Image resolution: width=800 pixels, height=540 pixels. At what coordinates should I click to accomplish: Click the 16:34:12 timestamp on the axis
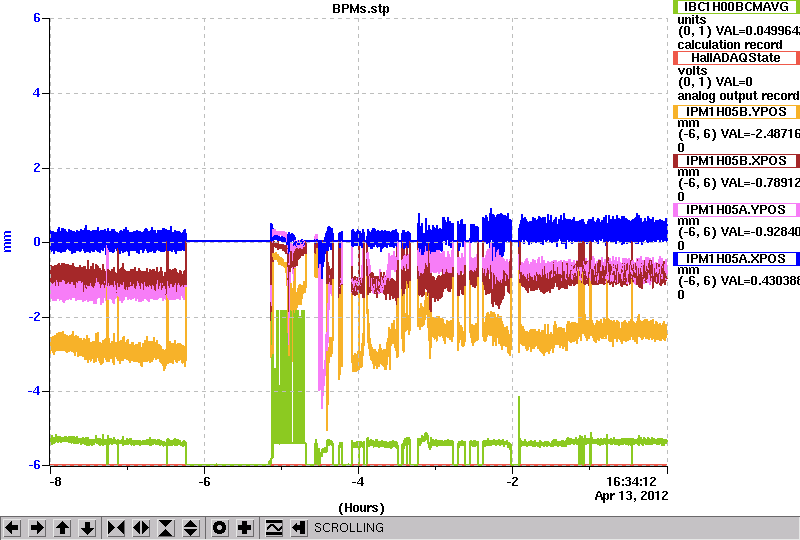pyautogui.click(x=631, y=482)
